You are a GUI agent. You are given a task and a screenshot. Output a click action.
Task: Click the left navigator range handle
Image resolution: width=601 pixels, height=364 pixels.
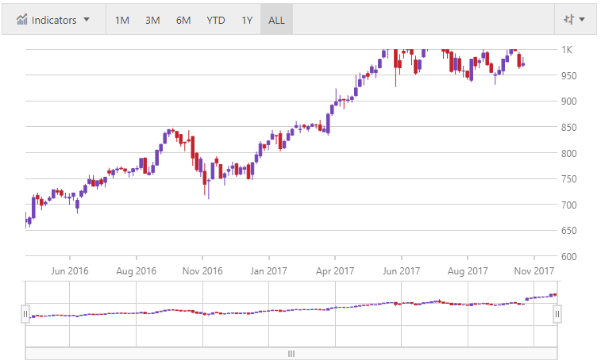tap(25, 314)
